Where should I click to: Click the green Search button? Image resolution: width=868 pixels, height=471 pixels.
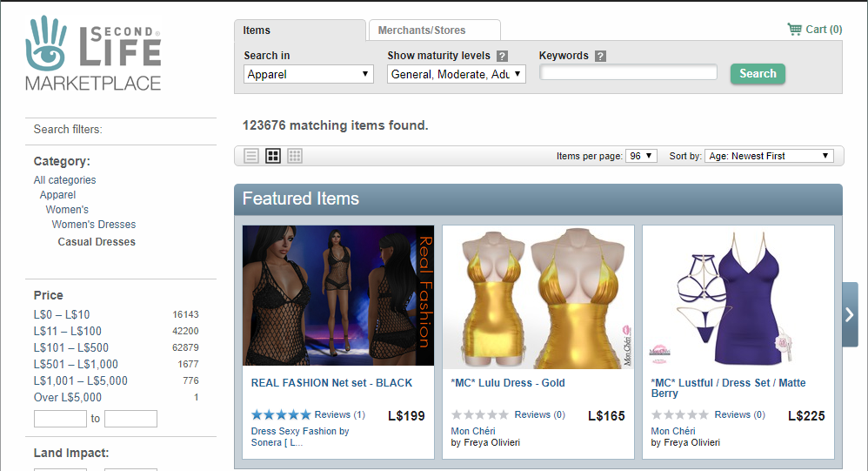pos(758,74)
